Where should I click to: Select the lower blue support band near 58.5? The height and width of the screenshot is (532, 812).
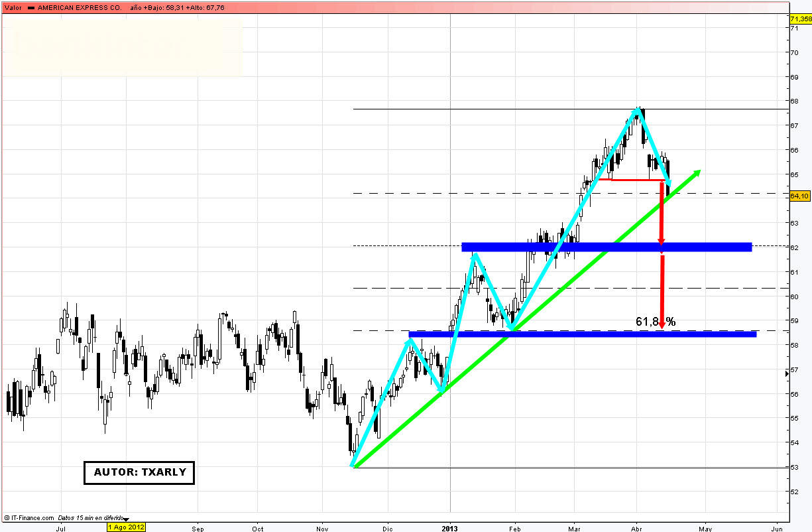click(x=582, y=334)
